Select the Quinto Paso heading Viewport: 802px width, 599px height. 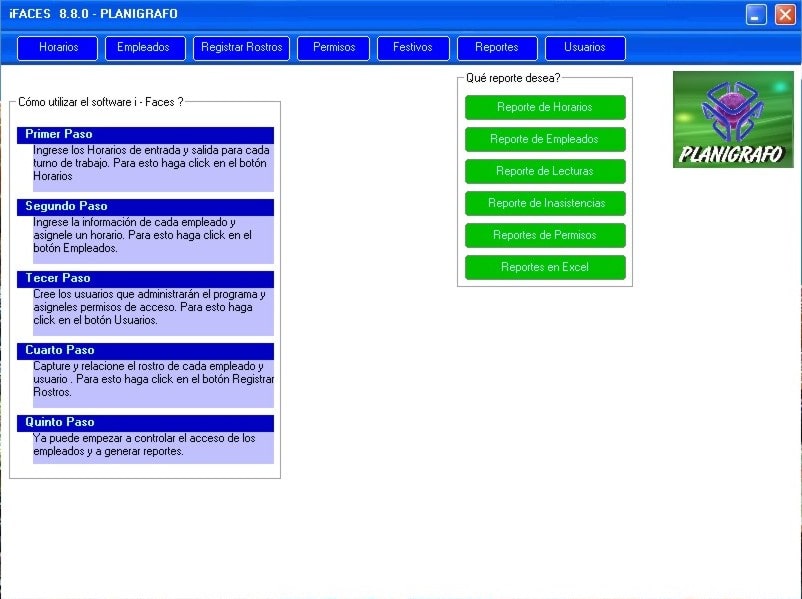click(x=146, y=423)
